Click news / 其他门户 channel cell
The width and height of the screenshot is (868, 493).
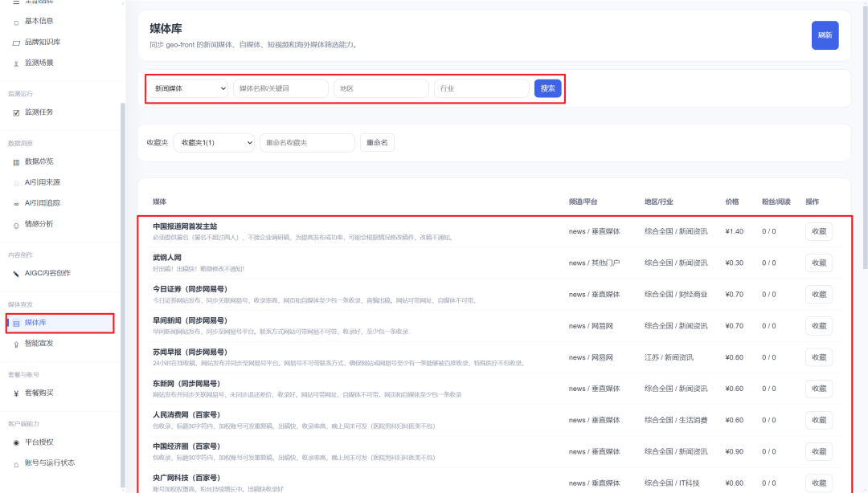click(594, 263)
